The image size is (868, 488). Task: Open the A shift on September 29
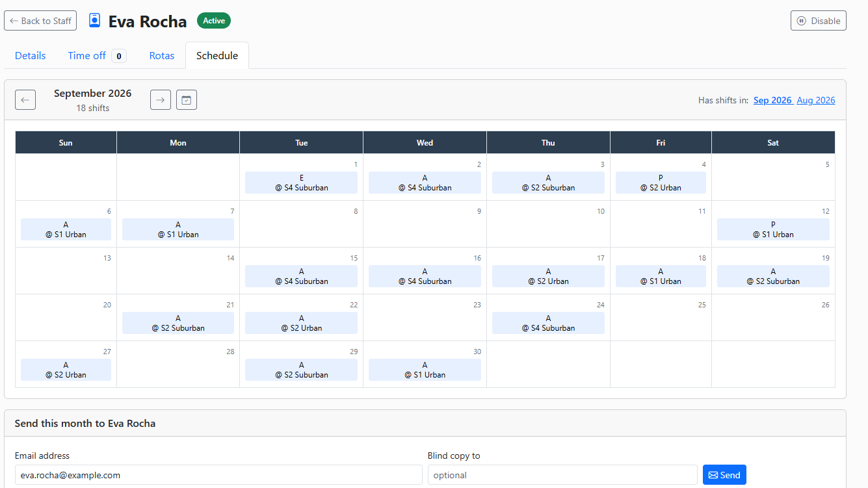[x=302, y=370]
